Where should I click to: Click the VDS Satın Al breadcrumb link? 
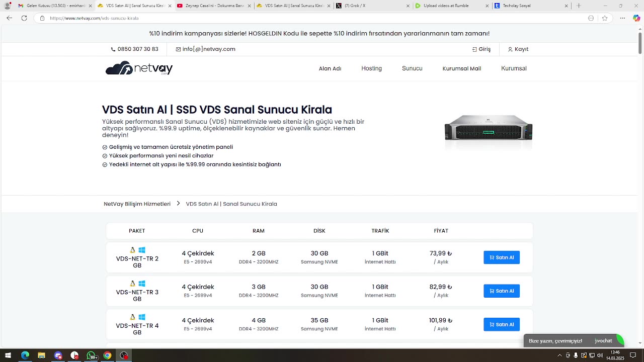[231, 204]
